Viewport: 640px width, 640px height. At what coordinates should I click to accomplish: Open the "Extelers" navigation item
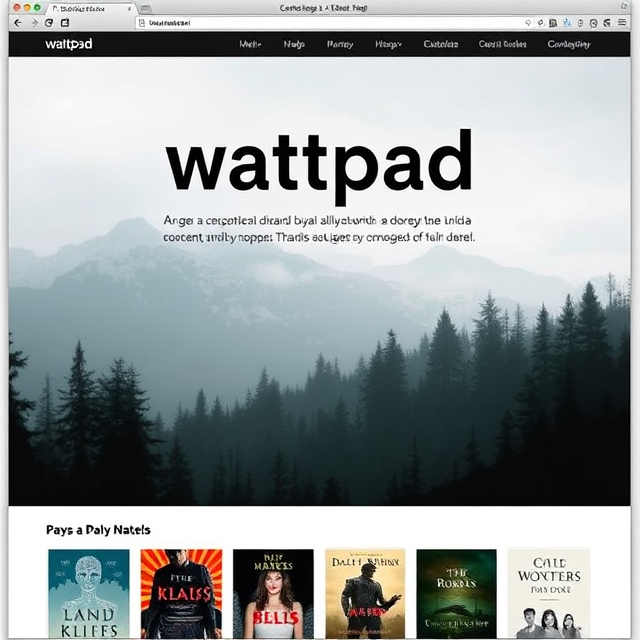tap(441, 44)
